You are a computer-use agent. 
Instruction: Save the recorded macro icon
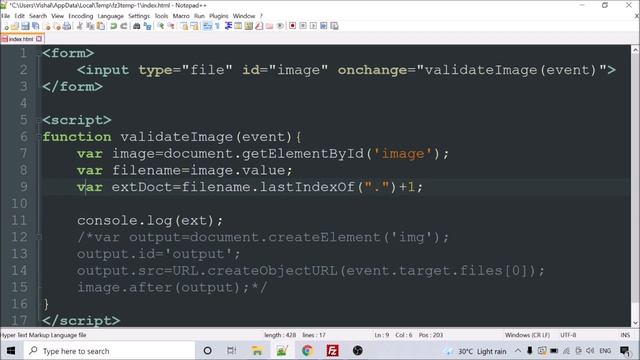point(334,26)
